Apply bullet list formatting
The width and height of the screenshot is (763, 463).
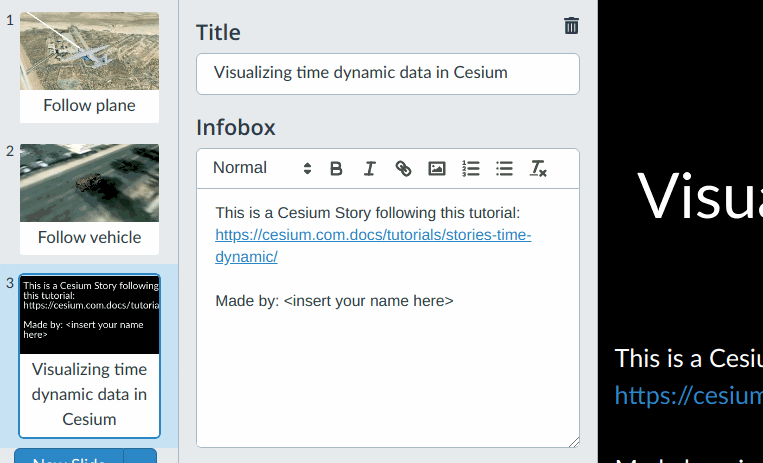point(505,169)
